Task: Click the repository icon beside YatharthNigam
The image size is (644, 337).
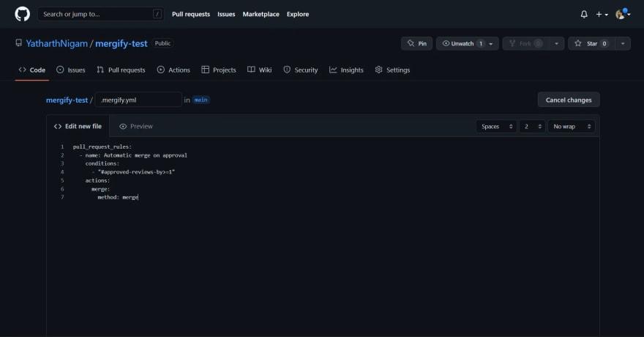Action: 18,43
